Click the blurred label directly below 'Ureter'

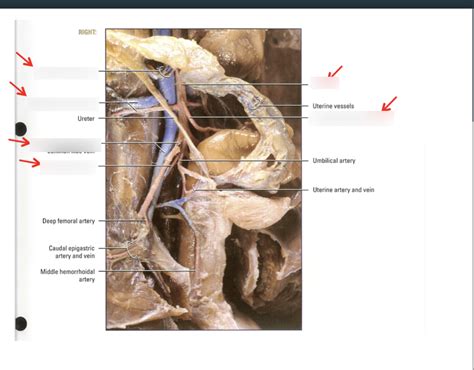pyautogui.click(x=65, y=145)
